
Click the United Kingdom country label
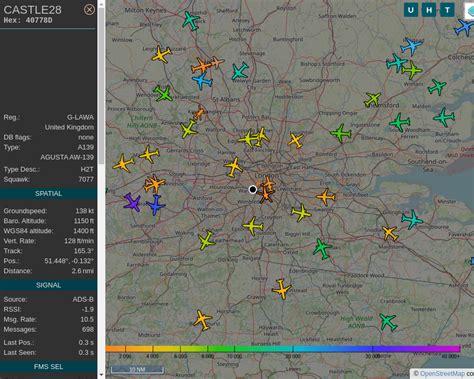(69, 127)
